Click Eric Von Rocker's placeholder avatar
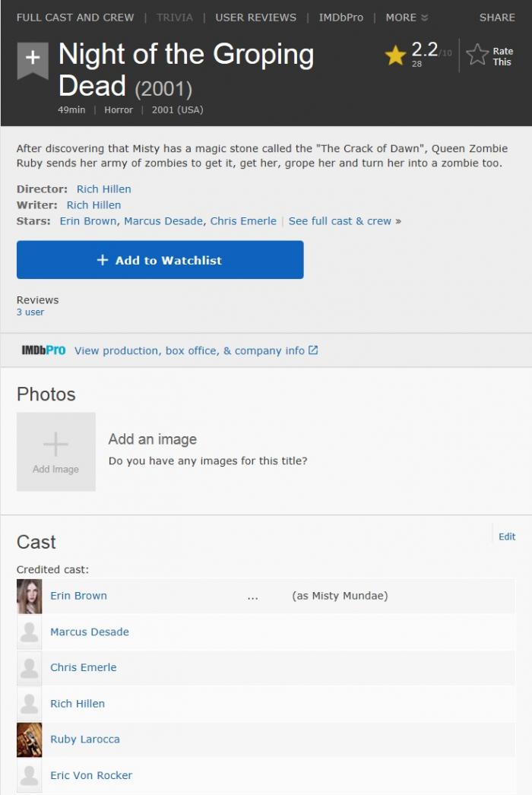 (30, 776)
